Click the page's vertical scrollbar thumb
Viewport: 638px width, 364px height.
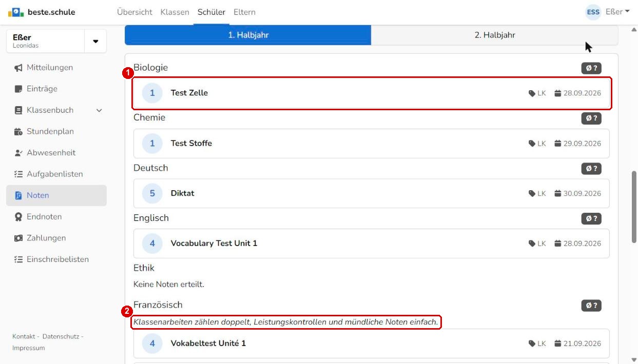634,207
